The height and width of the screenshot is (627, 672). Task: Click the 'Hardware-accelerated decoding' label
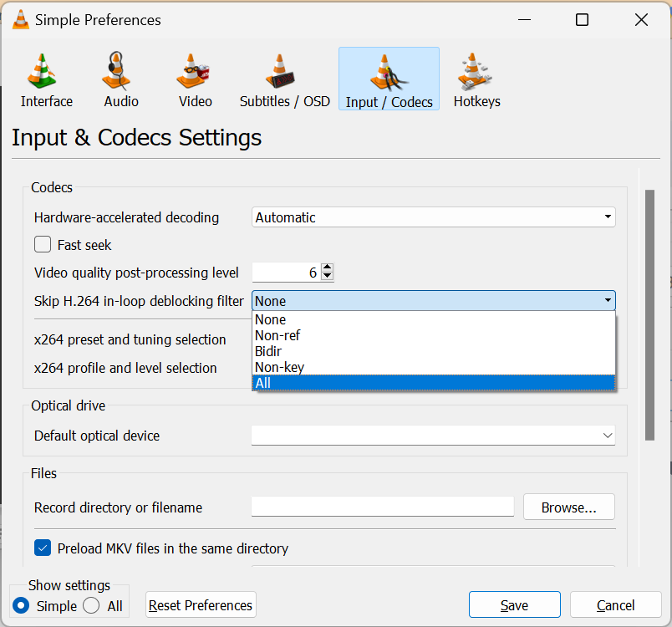[x=126, y=217]
